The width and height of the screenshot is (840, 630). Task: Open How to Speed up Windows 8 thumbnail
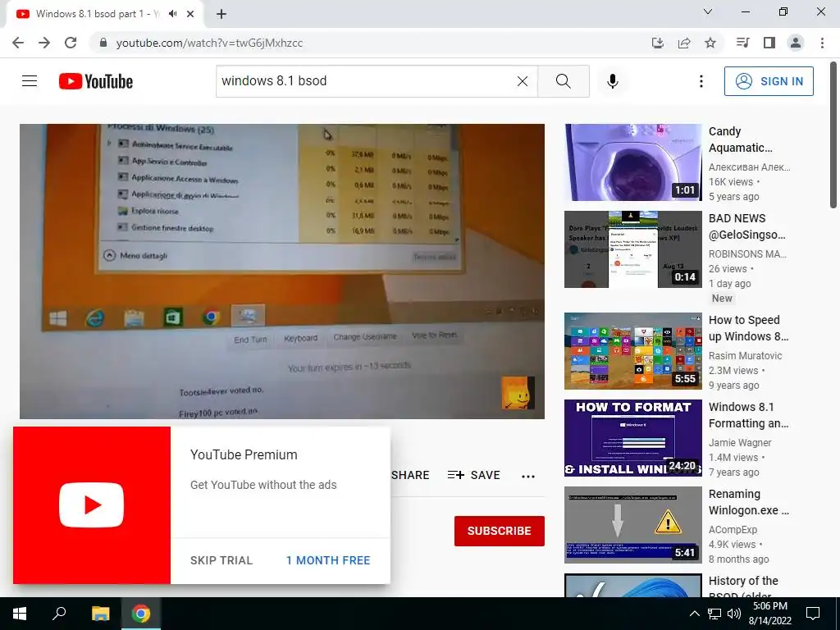click(633, 351)
